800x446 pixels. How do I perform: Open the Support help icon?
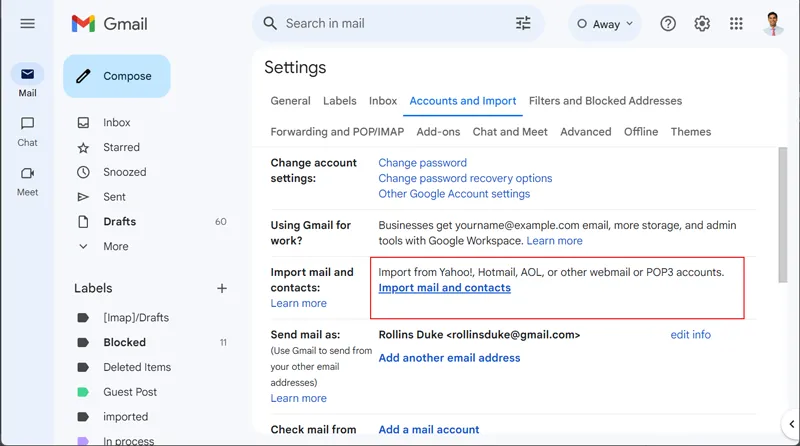(x=668, y=24)
